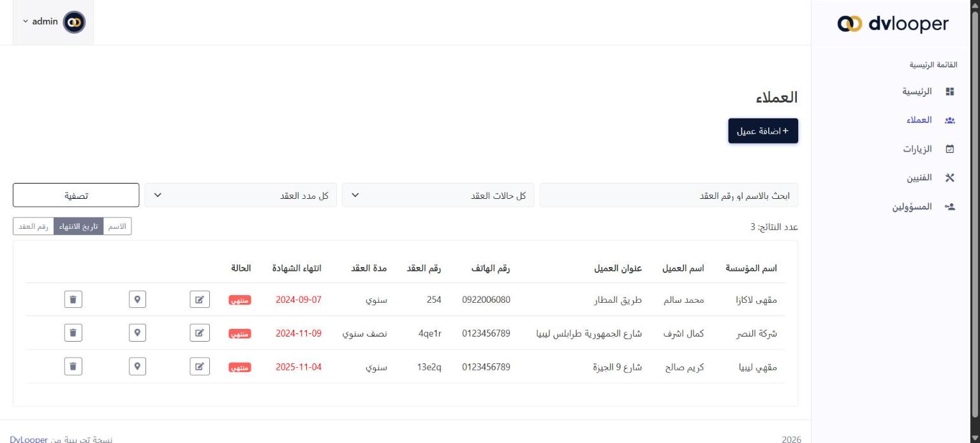
Task: Open الفنيين page in sidebar
Action: tap(919, 178)
